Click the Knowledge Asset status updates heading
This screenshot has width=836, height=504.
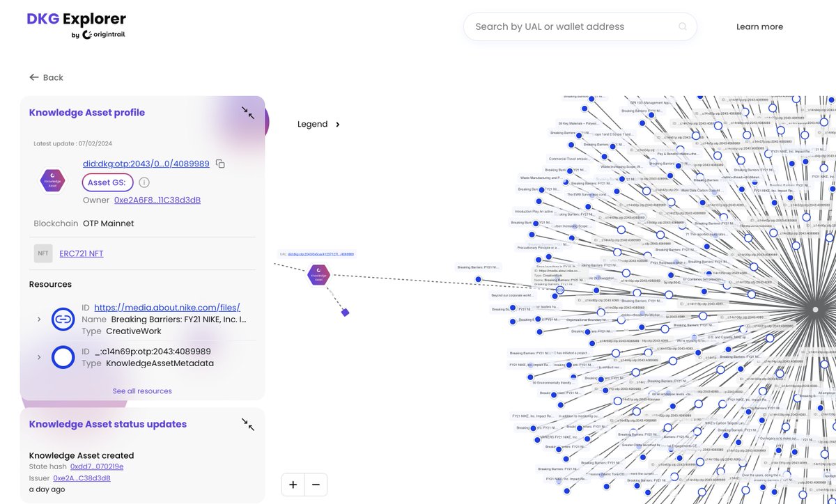click(x=108, y=424)
